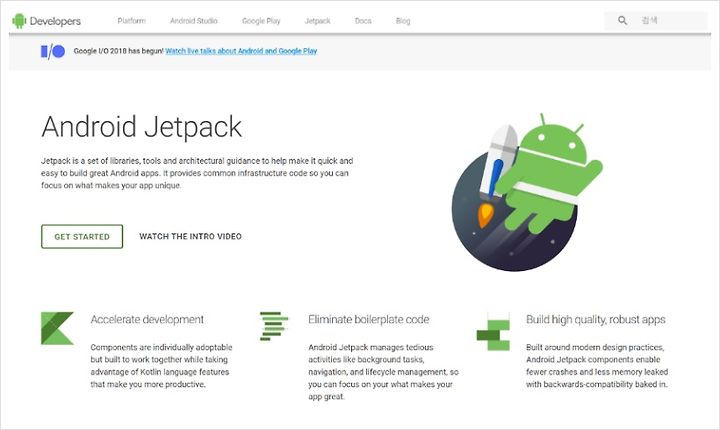Open the Android Studio menu item

[x=194, y=21]
